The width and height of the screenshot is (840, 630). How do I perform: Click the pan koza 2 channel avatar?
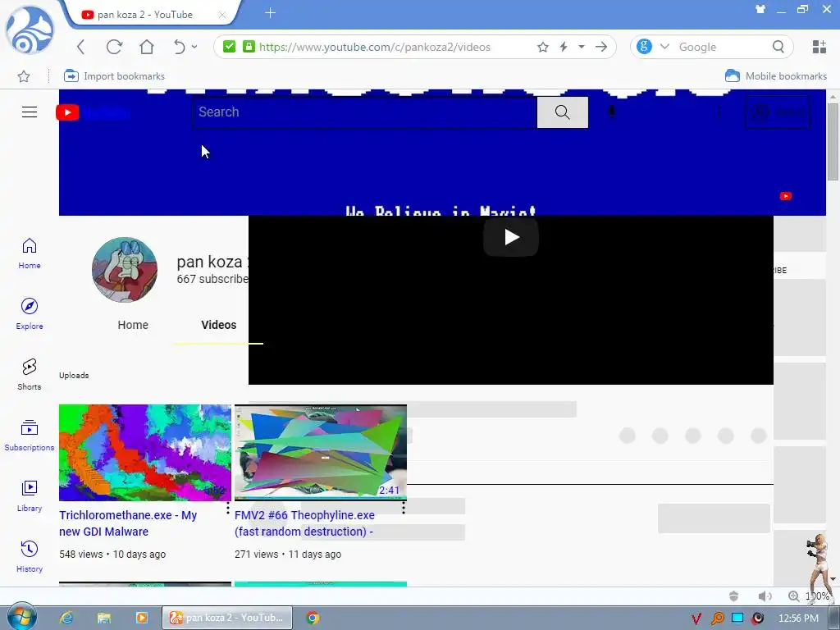pyautogui.click(x=125, y=269)
